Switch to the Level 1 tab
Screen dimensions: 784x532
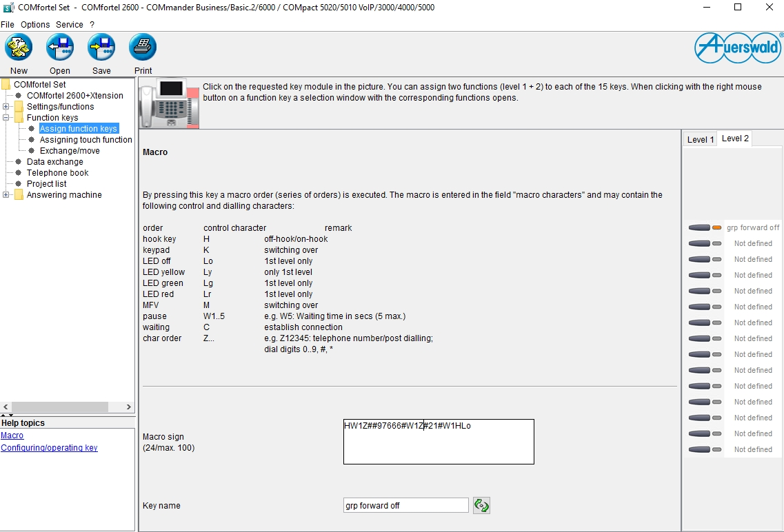(700, 139)
